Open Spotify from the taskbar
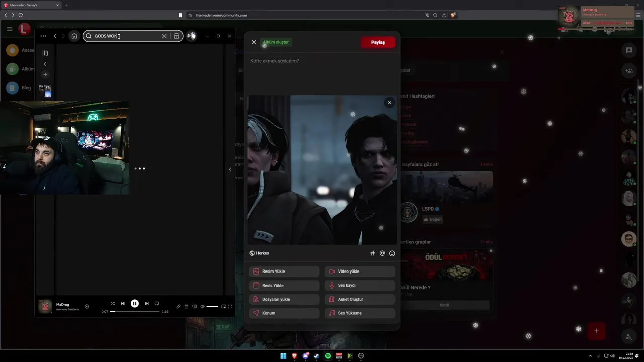644x362 pixels. tap(328, 356)
